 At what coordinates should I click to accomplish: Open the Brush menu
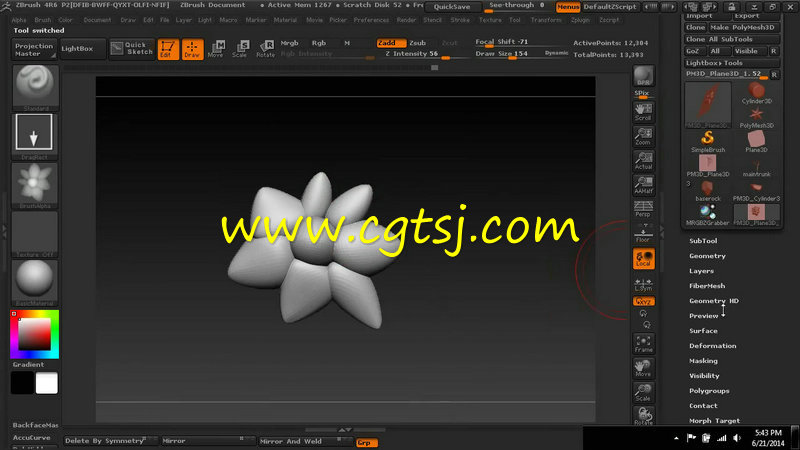coord(43,20)
